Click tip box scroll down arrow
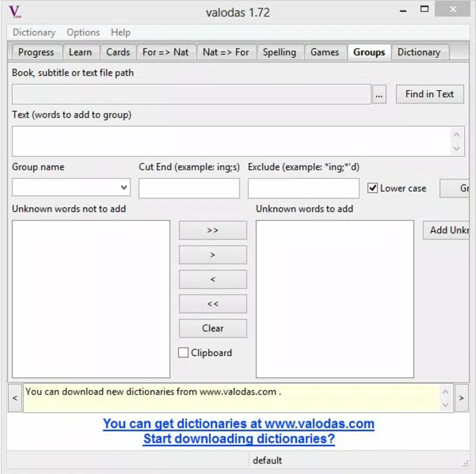 click(445, 405)
